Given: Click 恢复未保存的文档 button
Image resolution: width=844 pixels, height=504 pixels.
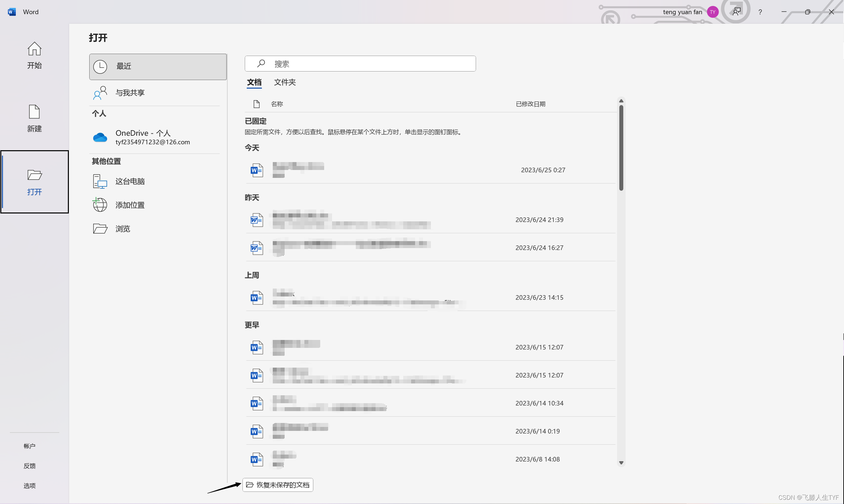Looking at the screenshot, I should (x=277, y=485).
